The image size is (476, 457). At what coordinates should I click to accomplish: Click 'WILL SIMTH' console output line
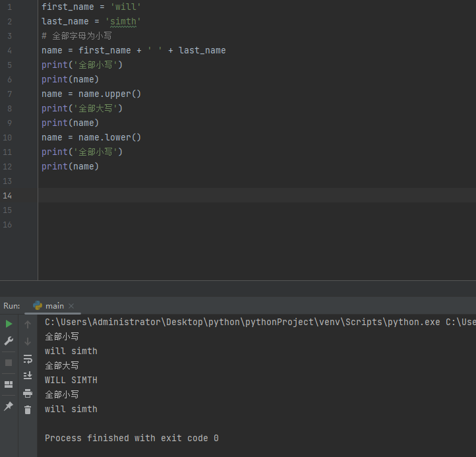point(71,380)
